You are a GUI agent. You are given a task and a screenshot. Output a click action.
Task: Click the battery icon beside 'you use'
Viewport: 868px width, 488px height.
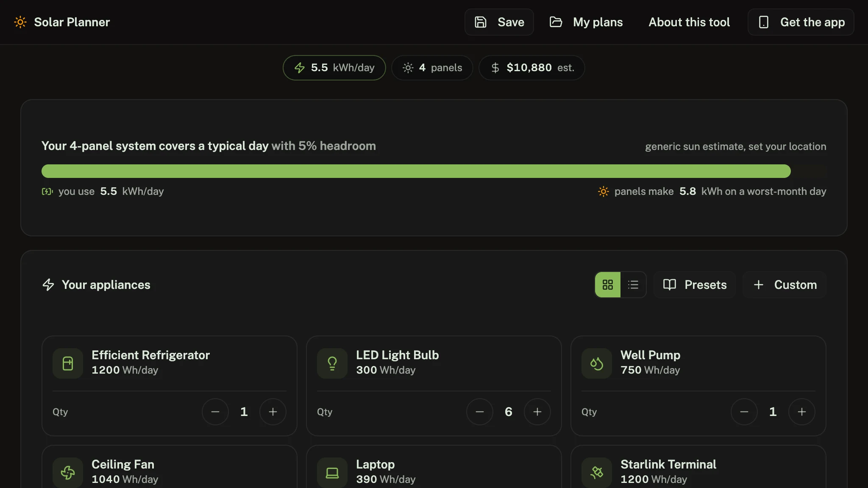(x=47, y=191)
